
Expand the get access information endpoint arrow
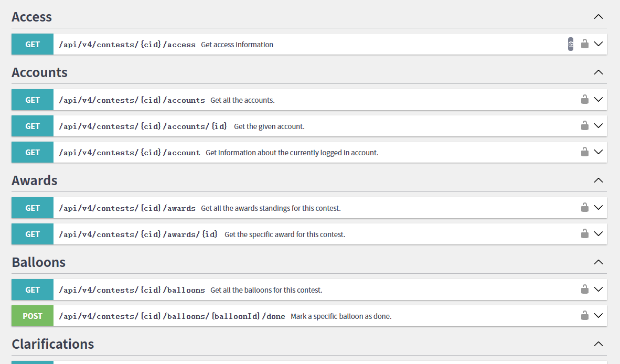pos(598,44)
